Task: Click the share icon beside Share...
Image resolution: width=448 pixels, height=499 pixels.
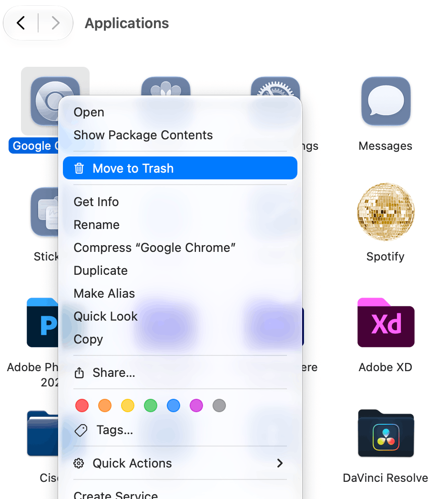Action: 79,372
